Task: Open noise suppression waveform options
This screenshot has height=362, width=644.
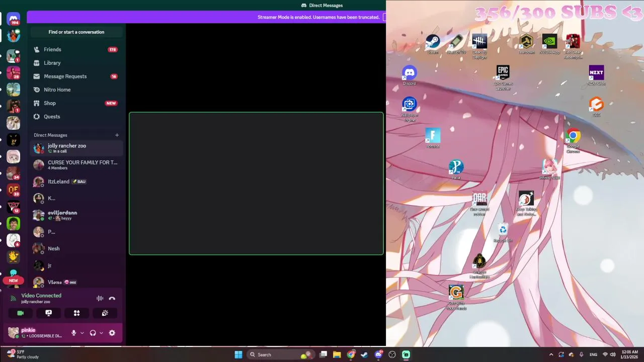Action: [x=100, y=299]
